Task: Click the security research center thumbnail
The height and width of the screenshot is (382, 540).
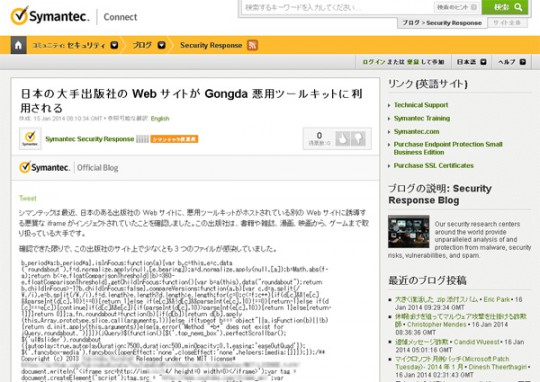Action: 408,231
